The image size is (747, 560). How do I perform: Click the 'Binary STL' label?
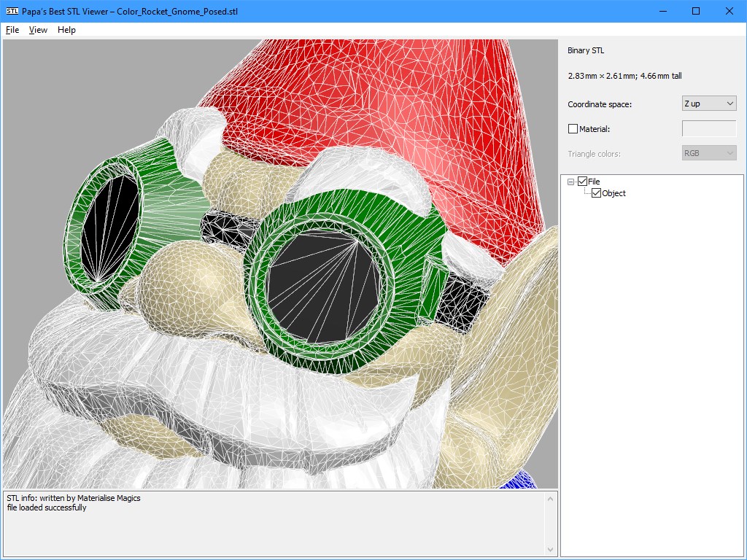click(586, 50)
